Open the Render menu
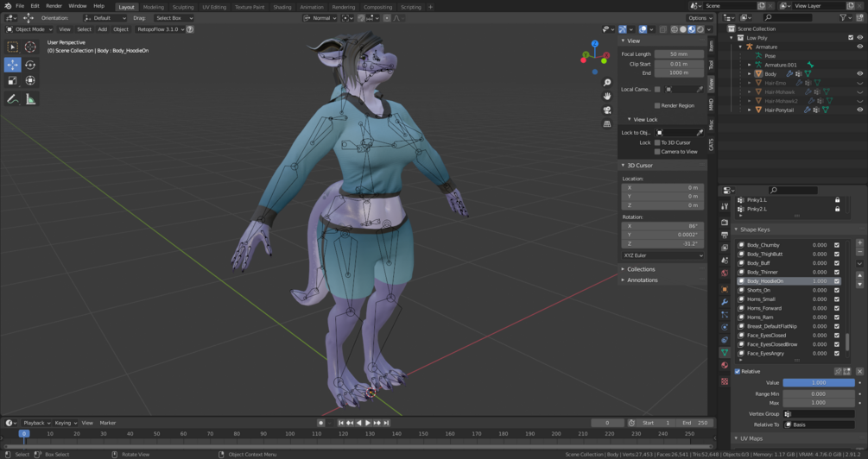 (54, 5)
